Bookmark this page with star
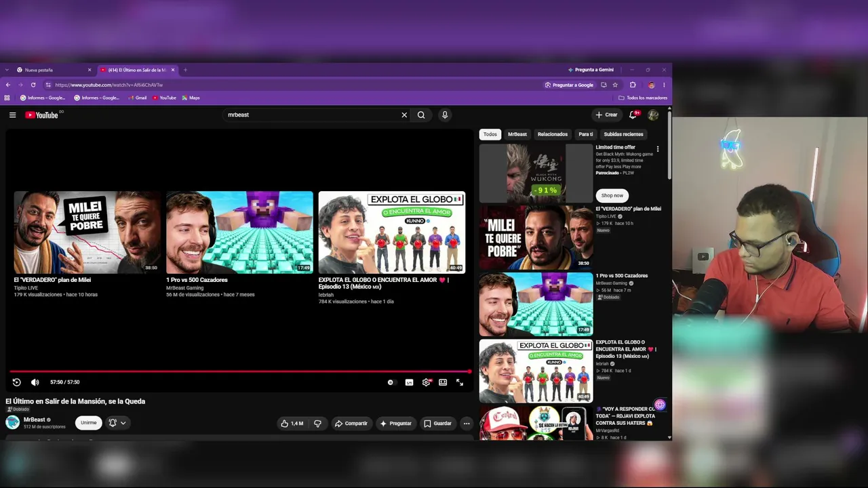The width and height of the screenshot is (868, 488). pos(615,85)
